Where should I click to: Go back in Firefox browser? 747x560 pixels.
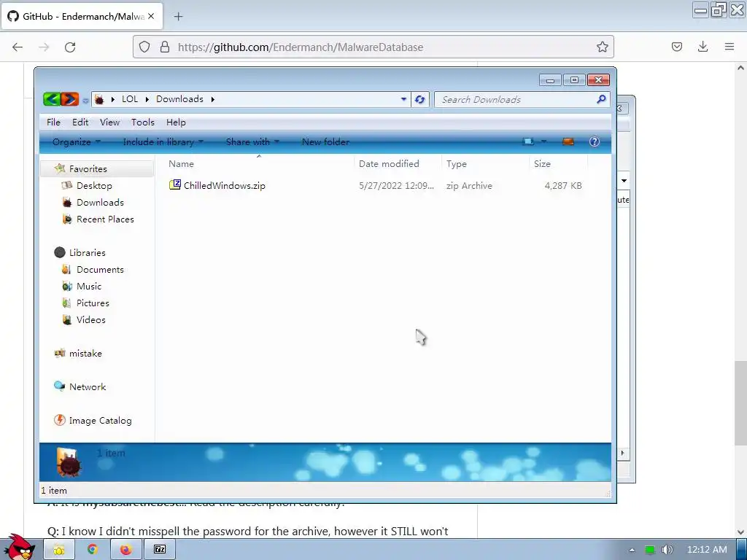pos(18,47)
